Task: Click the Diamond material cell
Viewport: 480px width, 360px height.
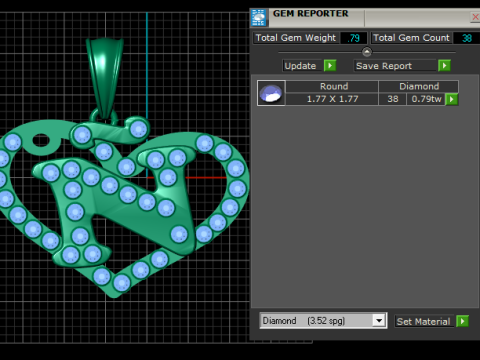Action: tap(419, 87)
